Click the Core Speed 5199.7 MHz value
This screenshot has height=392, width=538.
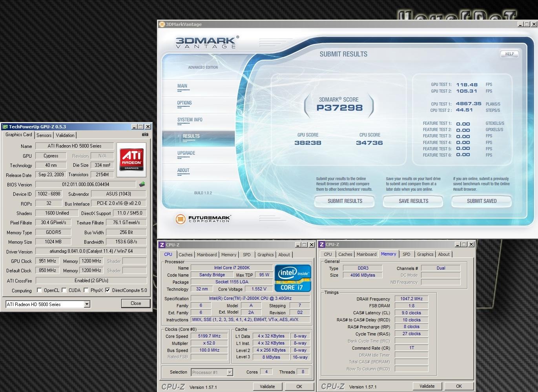point(209,336)
